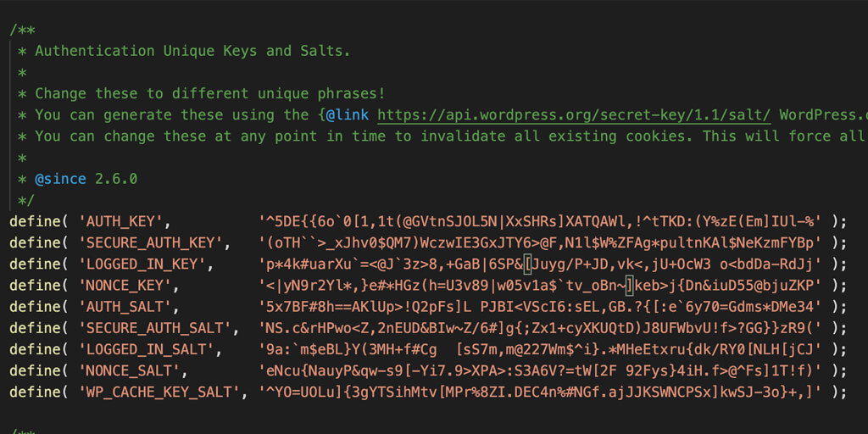This screenshot has height=434, width=868.
Task: Place cursor in the WP_CACHE_KEY_SALT value string
Action: [x=544, y=392]
